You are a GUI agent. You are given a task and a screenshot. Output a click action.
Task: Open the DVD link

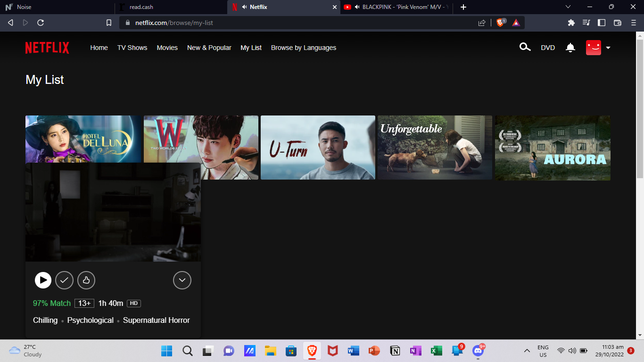pos(548,48)
